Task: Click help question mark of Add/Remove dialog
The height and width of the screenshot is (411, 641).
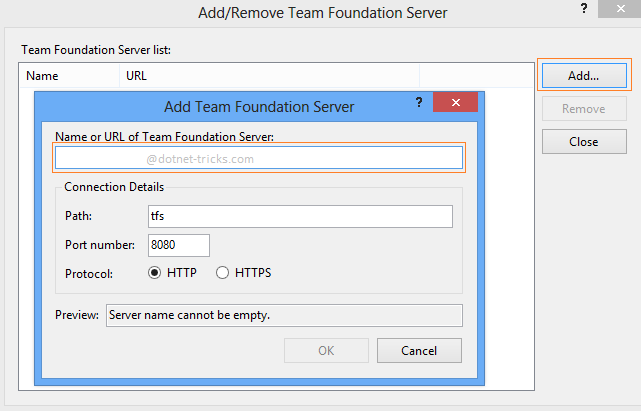Action: (583, 9)
